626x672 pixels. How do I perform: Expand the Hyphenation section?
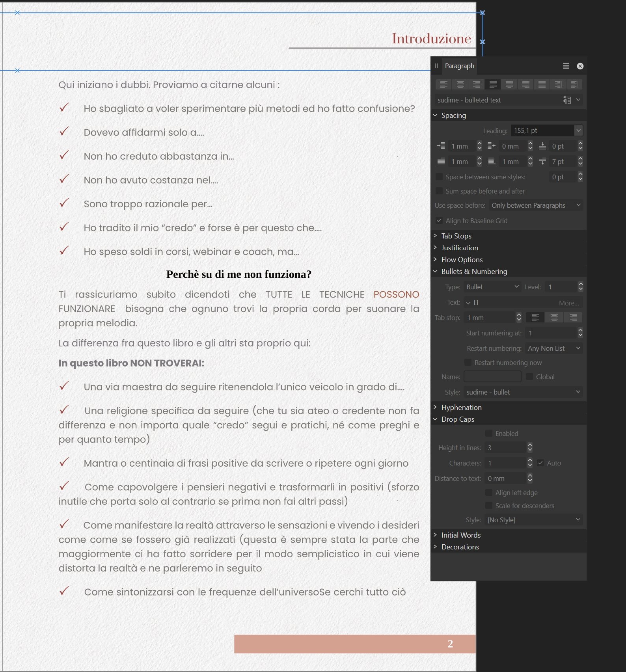435,407
